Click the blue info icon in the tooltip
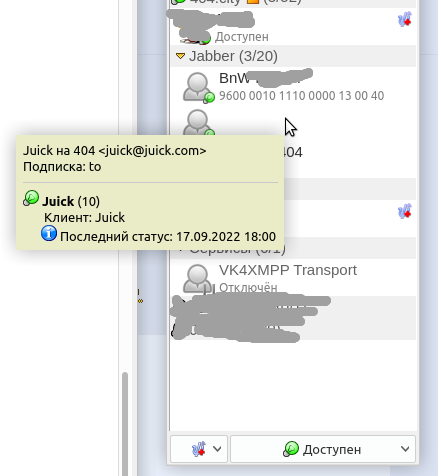Screen dimensions: 438x476 49,233
